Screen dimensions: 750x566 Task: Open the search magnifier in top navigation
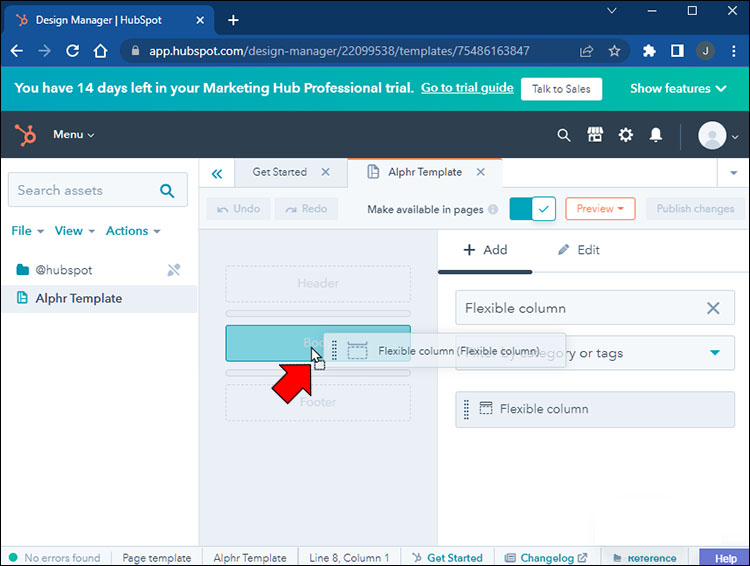[564, 135]
